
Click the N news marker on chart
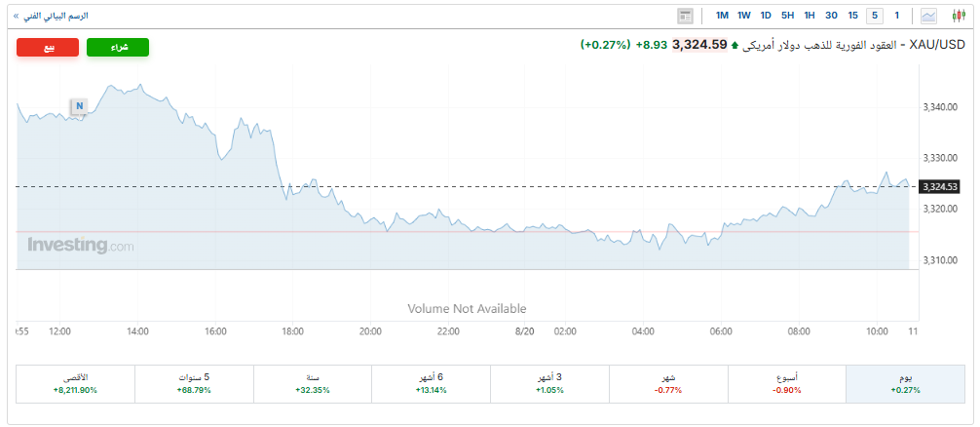(79, 106)
